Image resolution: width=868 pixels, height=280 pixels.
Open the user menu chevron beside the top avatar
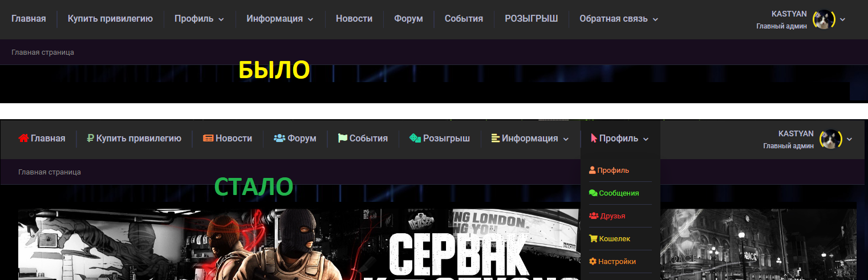point(842,19)
